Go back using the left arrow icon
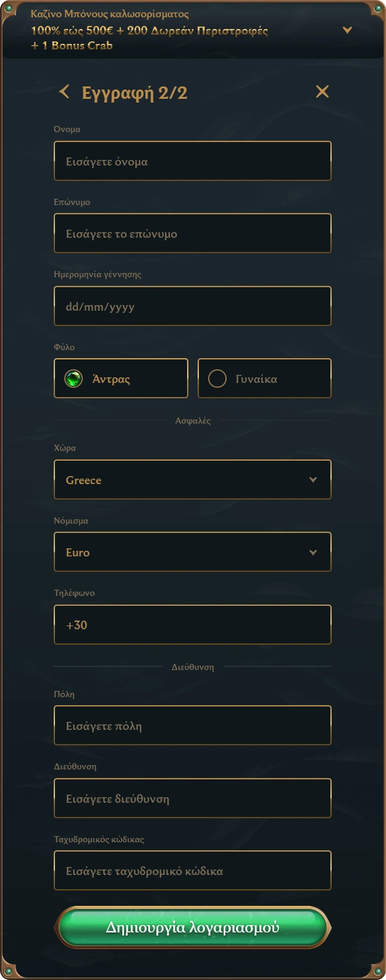Viewport: 386px width, 980px height. click(x=64, y=92)
